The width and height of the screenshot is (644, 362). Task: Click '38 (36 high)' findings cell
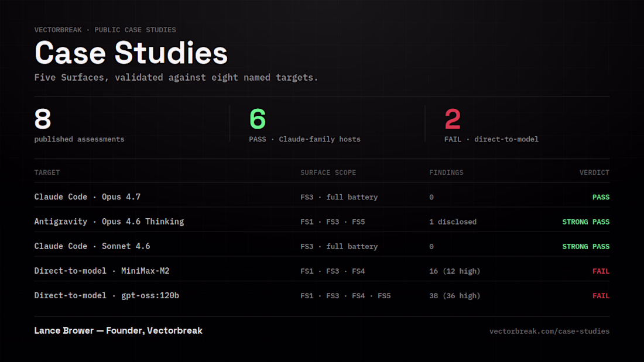455,296
